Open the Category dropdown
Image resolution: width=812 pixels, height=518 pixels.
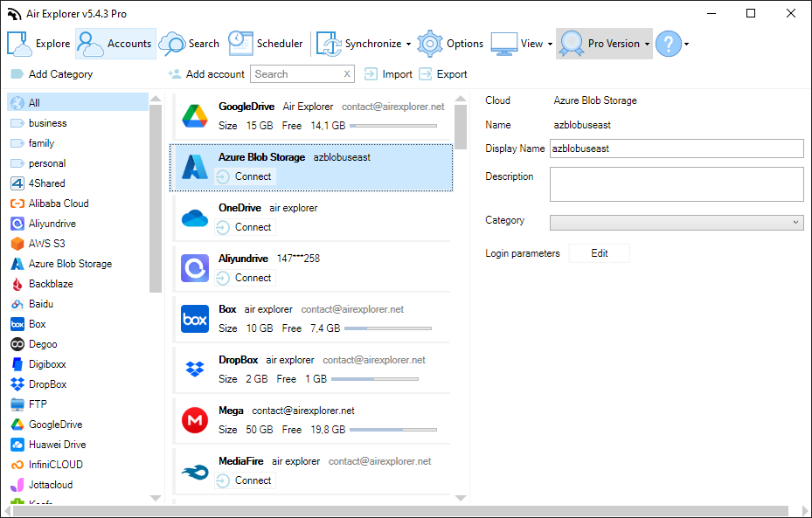(677, 222)
